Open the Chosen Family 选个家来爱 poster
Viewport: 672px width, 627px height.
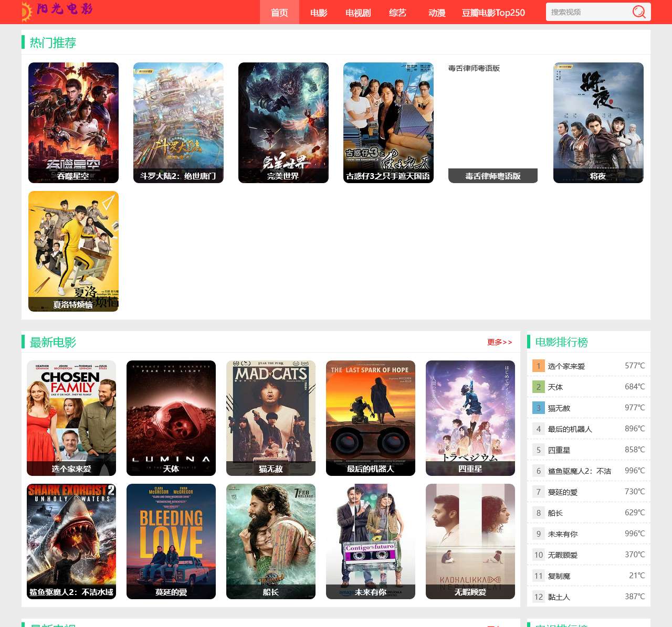(71, 418)
